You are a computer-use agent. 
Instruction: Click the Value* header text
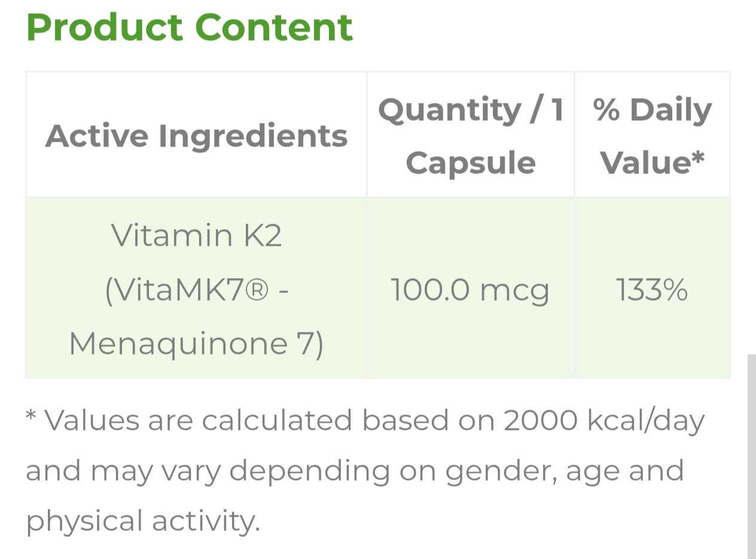click(652, 163)
